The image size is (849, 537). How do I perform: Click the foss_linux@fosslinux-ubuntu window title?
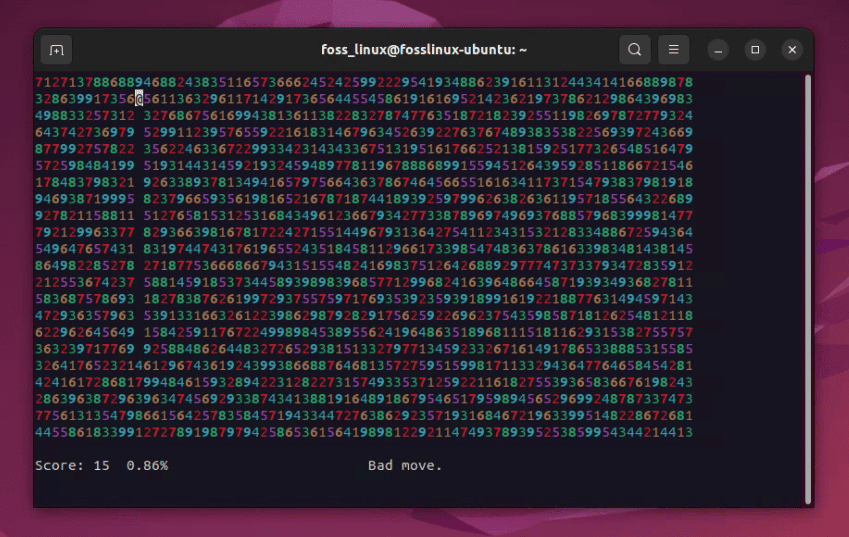point(424,50)
